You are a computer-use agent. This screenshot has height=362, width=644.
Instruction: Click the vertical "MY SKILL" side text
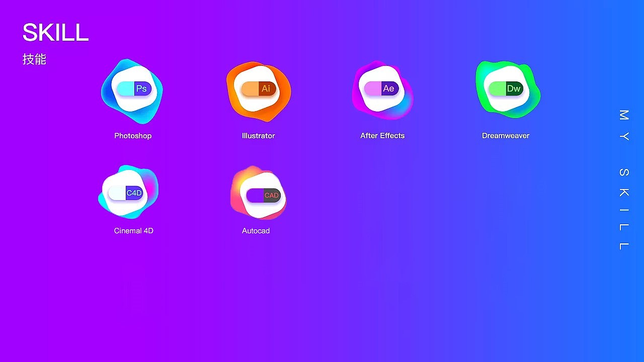[624, 180]
